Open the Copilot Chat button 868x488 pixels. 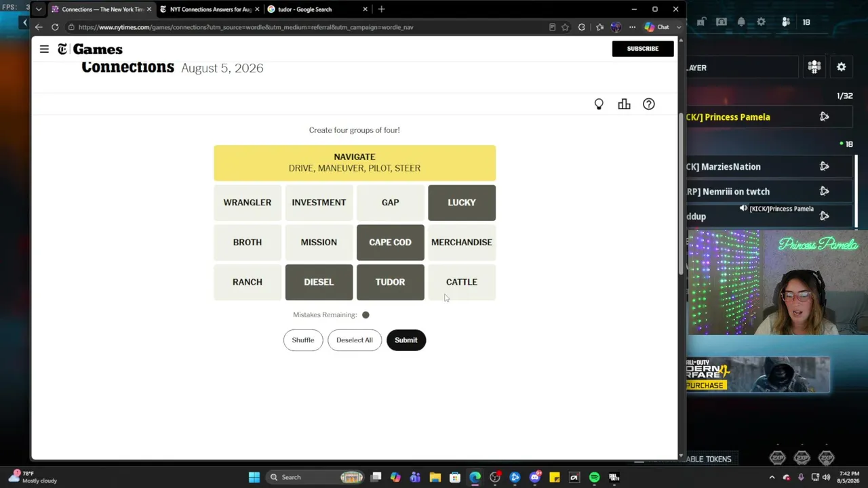[x=658, y=27]
